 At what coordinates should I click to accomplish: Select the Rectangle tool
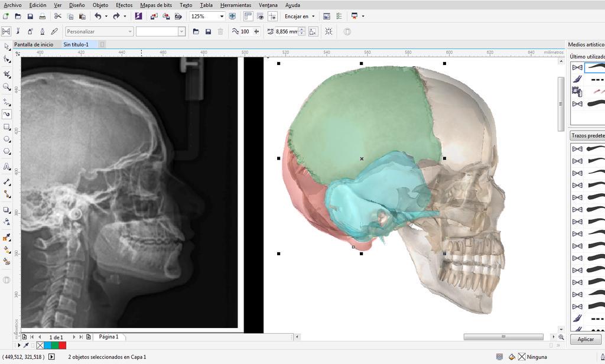[x=6, y=126]
